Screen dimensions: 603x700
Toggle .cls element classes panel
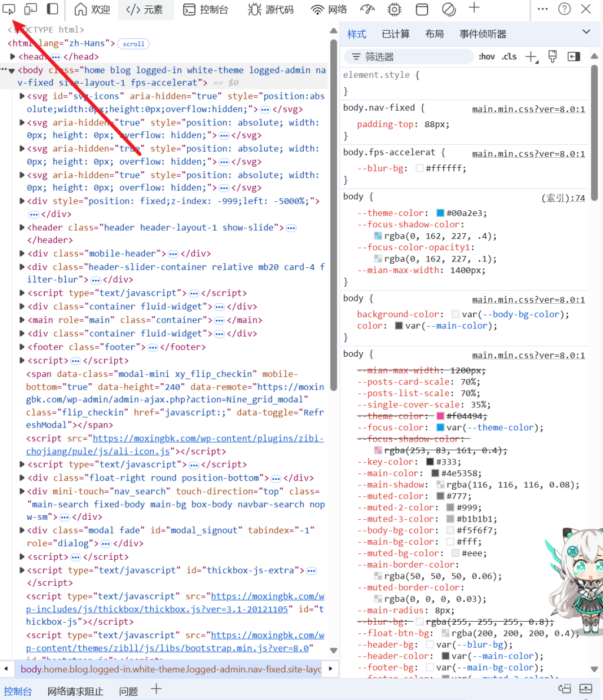tap(509, 57)
